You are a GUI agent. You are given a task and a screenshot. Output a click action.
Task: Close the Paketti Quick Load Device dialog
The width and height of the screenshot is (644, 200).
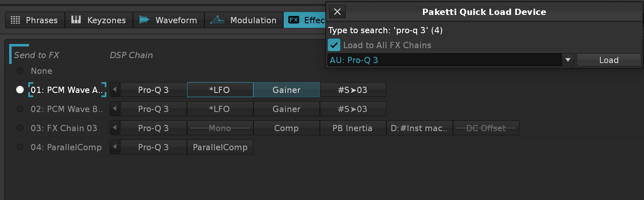pyautogui.click(x=337, y=12)
